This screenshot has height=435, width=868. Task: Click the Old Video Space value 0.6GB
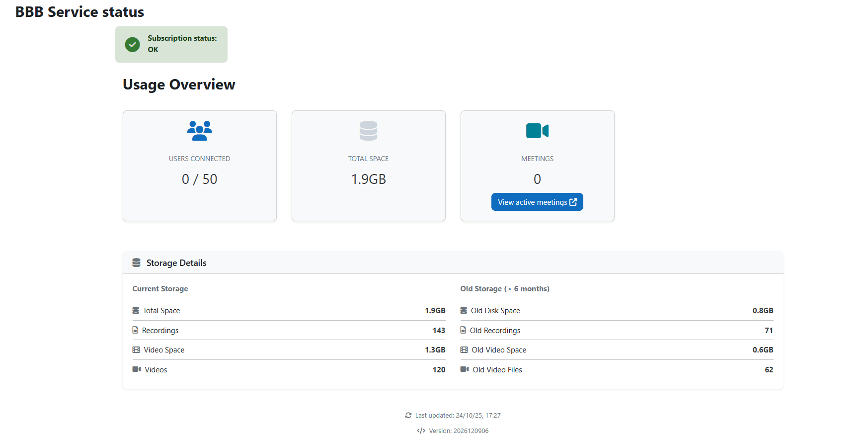coord(763,350)
